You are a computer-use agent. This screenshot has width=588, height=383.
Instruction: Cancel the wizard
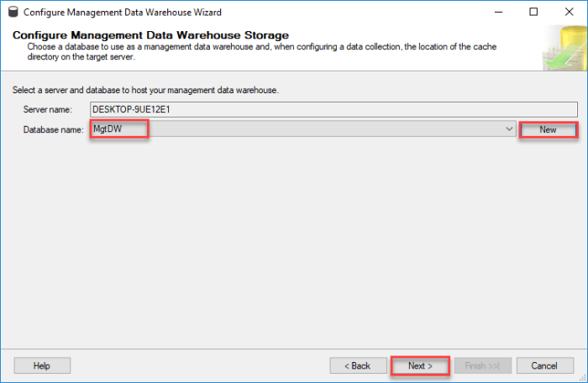pyautogui.click(x=544, y=365)
